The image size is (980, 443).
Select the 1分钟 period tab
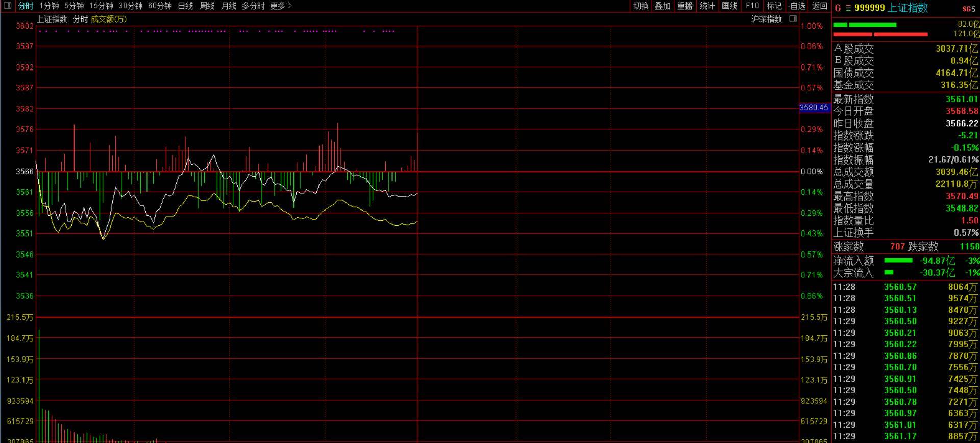pos(49,6)
